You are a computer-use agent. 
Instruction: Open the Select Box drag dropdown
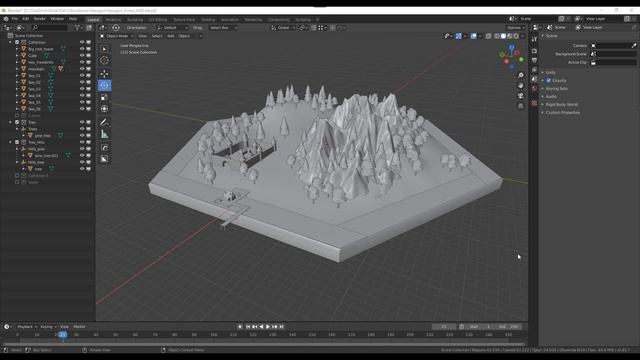[223, 28]
